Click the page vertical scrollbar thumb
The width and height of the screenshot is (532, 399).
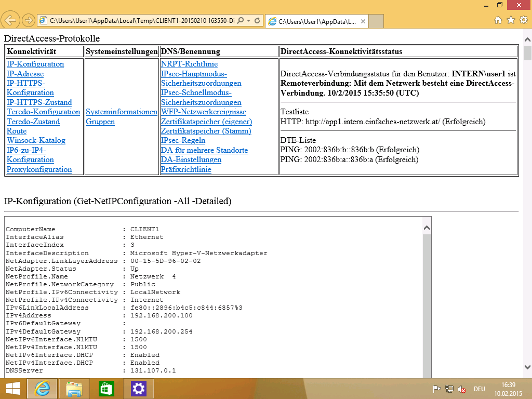(528, 54)
